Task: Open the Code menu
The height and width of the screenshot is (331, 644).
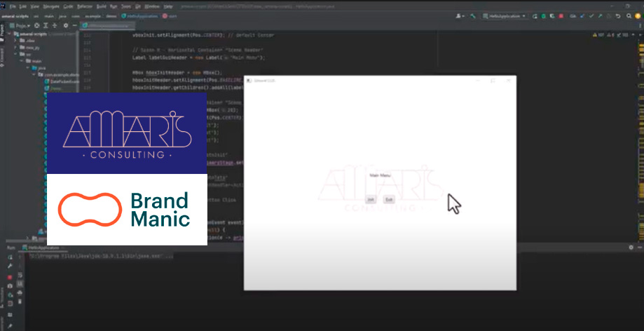Action: point(68,7)
